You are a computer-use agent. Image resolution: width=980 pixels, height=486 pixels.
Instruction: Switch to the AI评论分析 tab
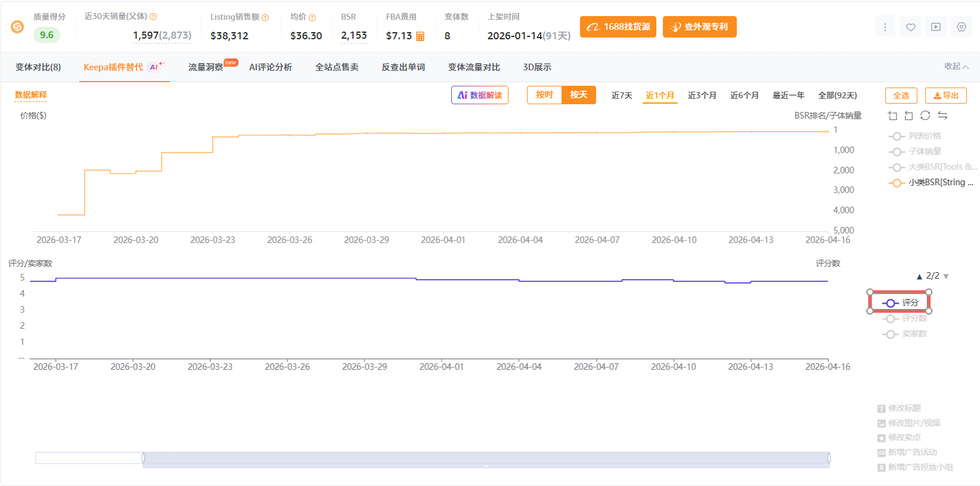(270, 67)
